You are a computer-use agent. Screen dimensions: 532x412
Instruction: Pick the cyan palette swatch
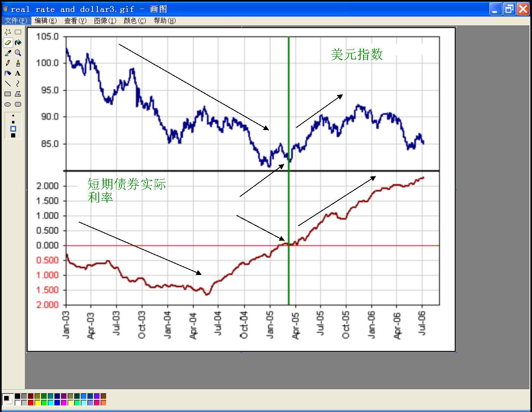(x=50, y=403)
